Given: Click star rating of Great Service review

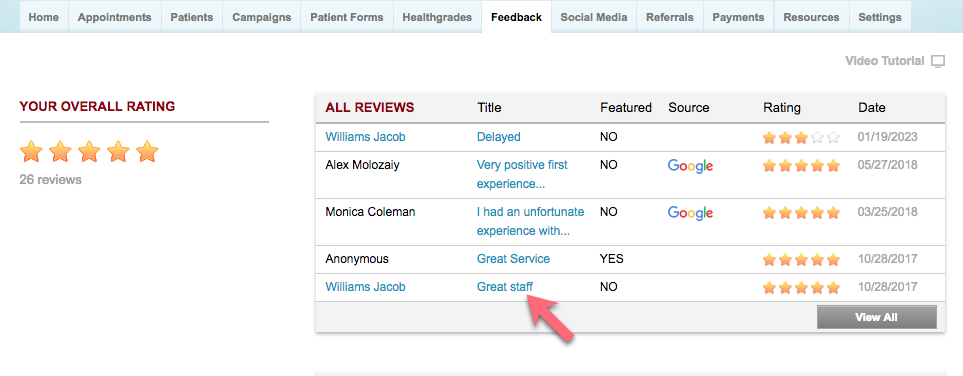Looking at the screenshot, I should [x=801, y=260].
